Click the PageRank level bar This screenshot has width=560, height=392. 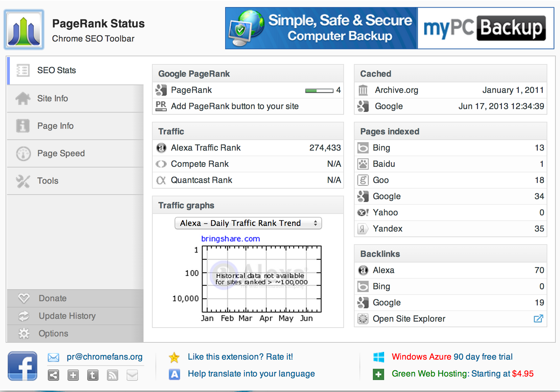tap(319, 91)
